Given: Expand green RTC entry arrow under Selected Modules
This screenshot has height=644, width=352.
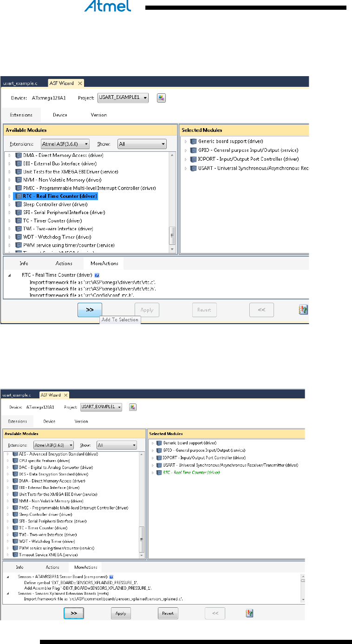Looking at the screenshot, I should pyautogui.click(x=152, y=472).
